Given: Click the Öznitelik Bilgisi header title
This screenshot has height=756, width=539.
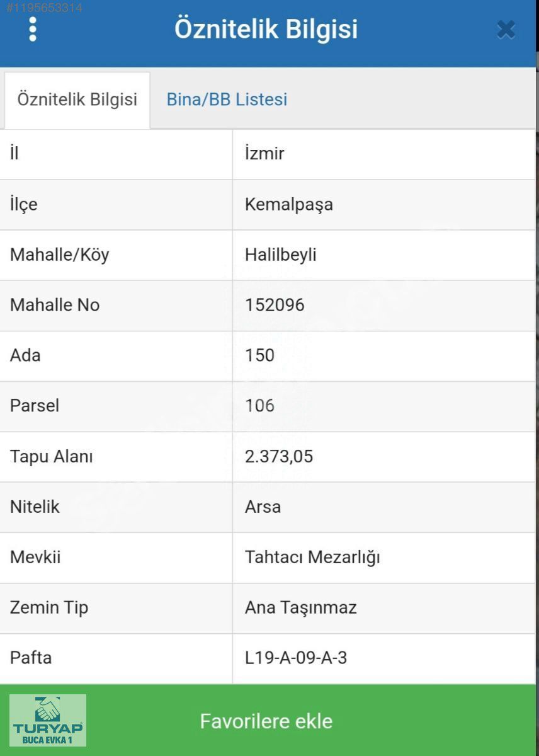Looking at the screenshot, I should pyautogui.click(x=266, y=29).
